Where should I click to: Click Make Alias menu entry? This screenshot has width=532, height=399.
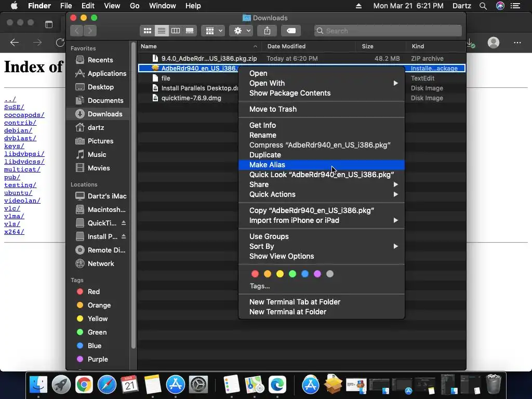pos(321,165)
